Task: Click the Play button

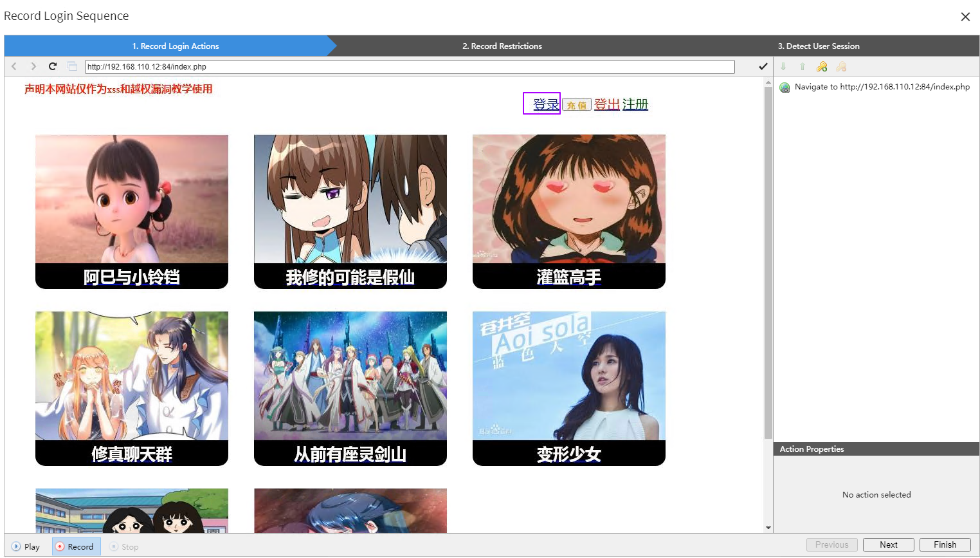Action: [x=26, y=546]
